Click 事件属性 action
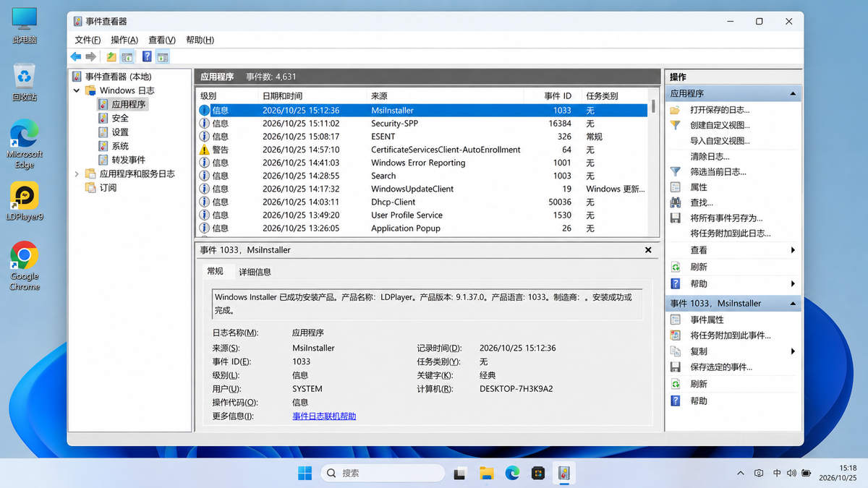This screenshot has width=868, height=488. (x=707, y=320)
